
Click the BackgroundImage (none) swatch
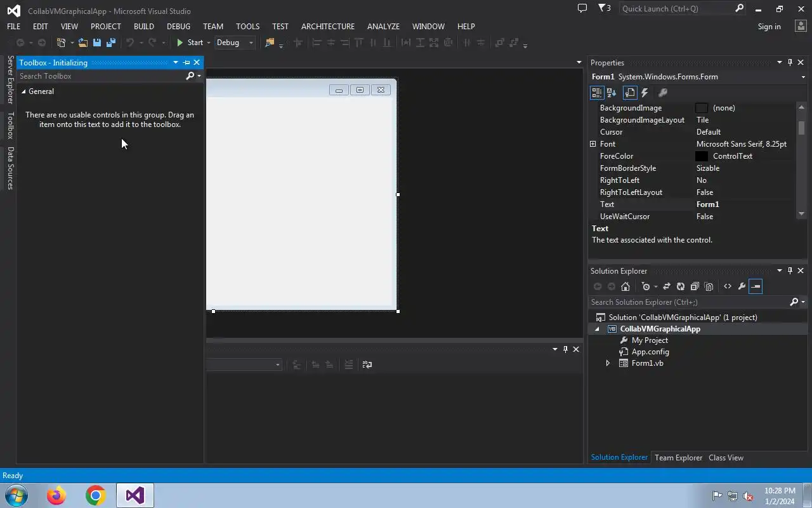pyautogui.click(x=702, y=108)
